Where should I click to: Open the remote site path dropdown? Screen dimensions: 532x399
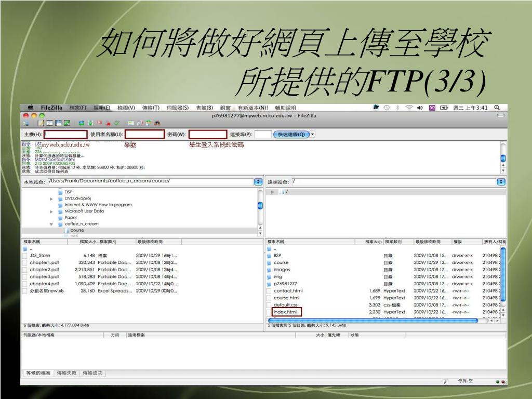click(501, 181)
